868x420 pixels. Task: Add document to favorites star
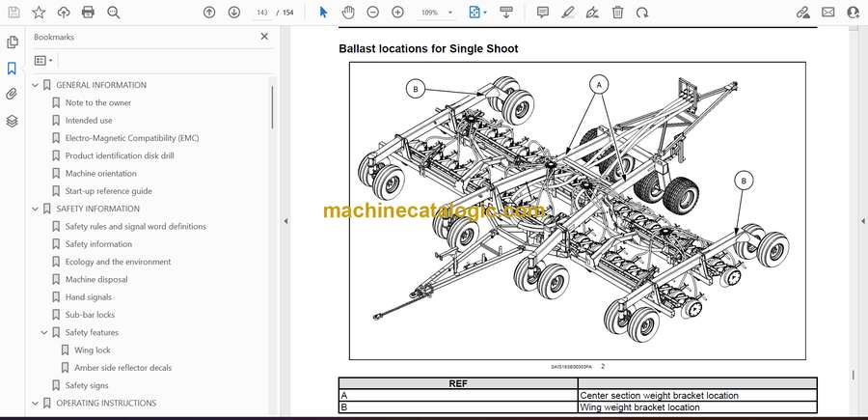(x=39, y=13)
